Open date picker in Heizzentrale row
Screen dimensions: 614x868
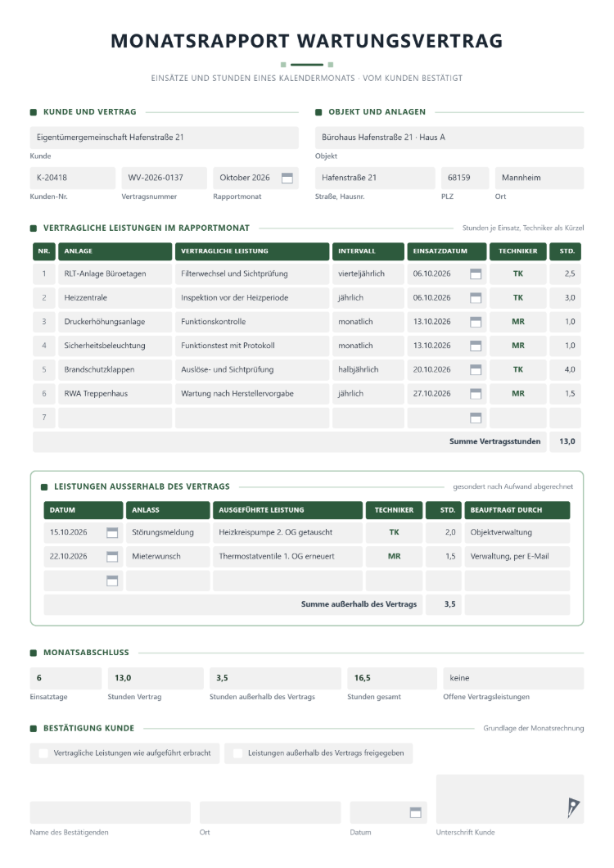tap(476, 298)
